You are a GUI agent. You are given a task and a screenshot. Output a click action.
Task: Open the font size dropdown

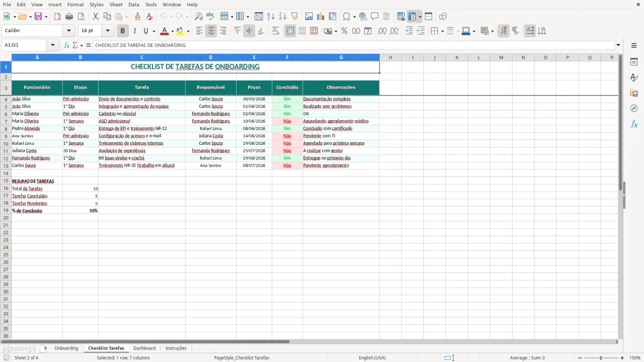click(x=107, y=31)
